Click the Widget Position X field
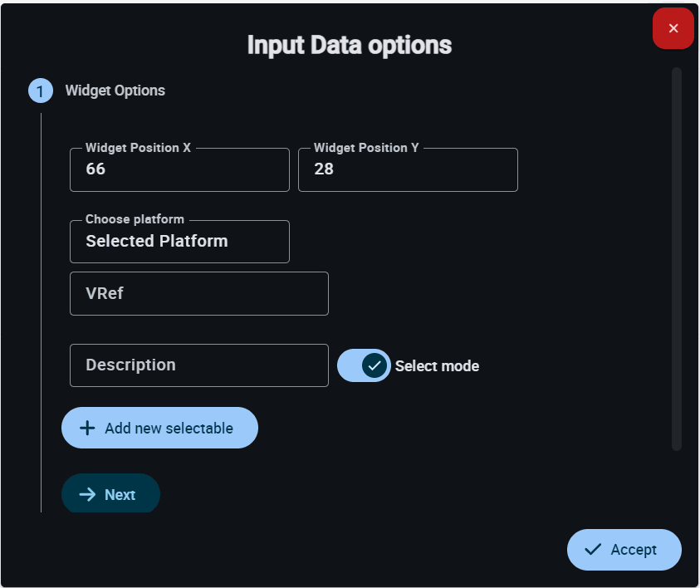 coord(179,169)
